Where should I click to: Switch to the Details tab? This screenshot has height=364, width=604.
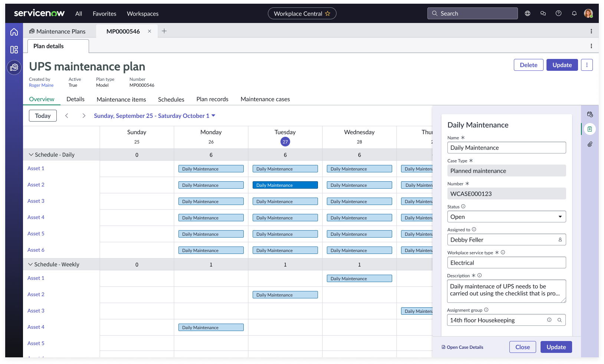(x=75, y=99)
